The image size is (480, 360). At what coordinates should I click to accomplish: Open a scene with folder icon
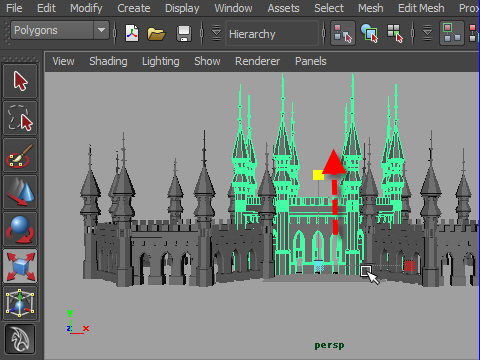click(156, 33)
